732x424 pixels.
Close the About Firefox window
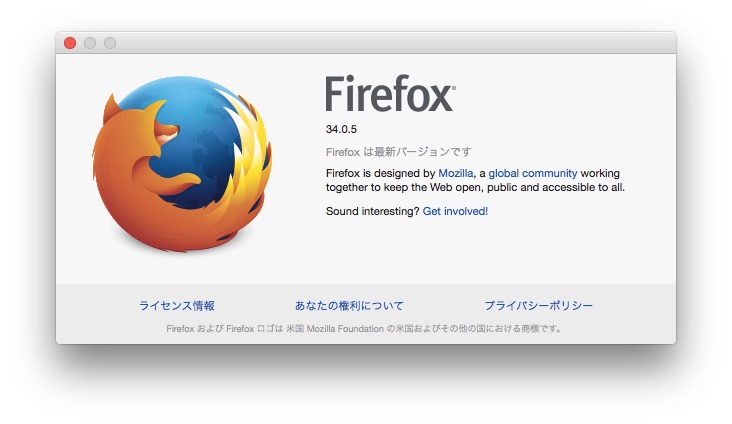click(x=70, y=43)
